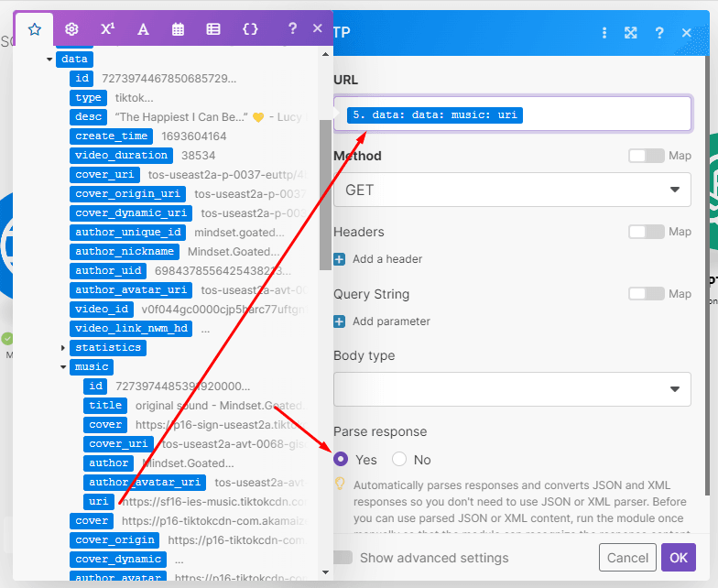The image size is (718, 588).
Task: Open math functions tab
Action: coord(107,29)
